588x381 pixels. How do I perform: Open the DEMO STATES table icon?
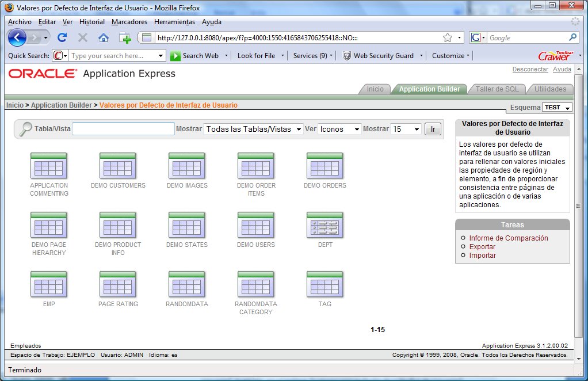tap(187, 225)
